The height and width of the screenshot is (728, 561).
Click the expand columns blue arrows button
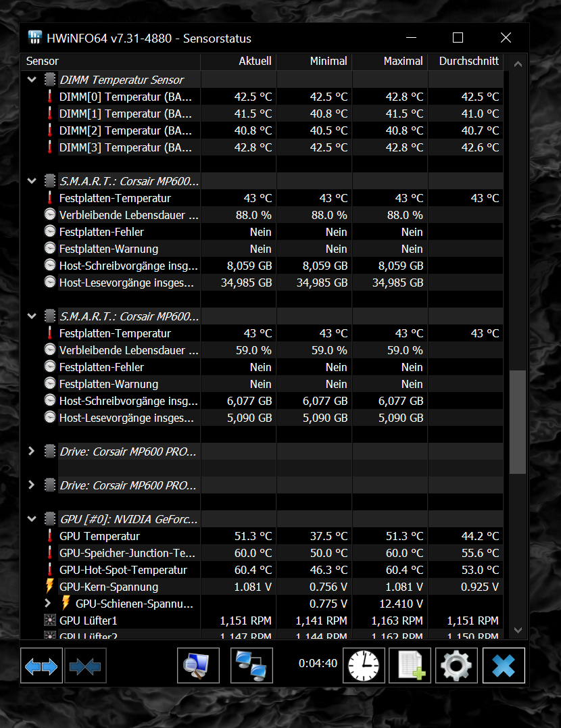coord(41,666)
